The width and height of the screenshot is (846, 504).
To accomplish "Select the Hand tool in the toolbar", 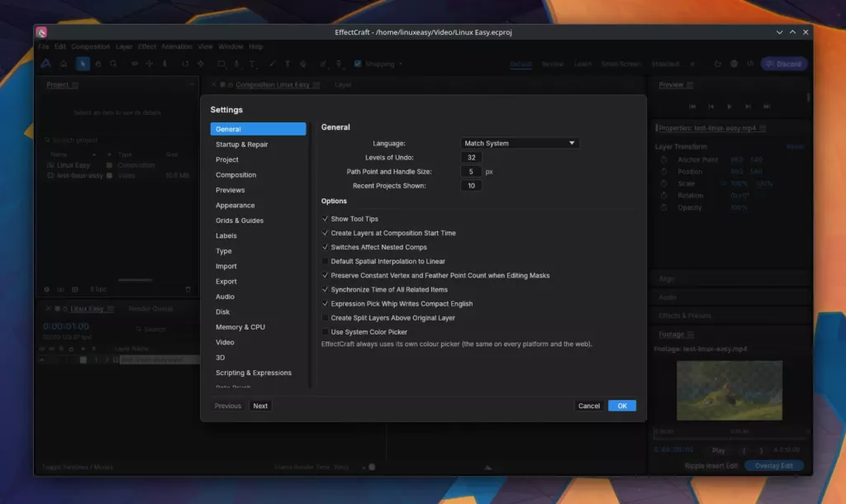I will point(98,64).
